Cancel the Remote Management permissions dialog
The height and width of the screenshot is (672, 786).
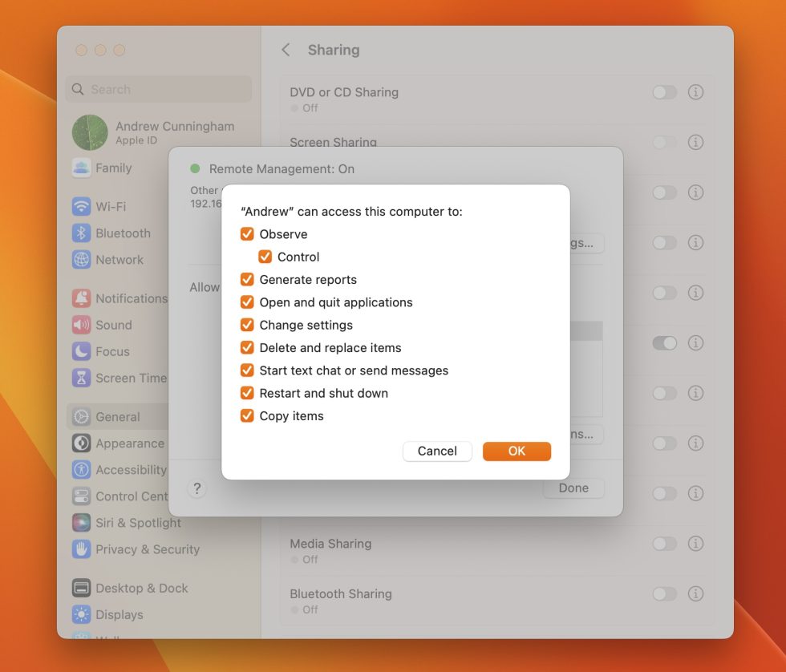[x=437, y=451]
